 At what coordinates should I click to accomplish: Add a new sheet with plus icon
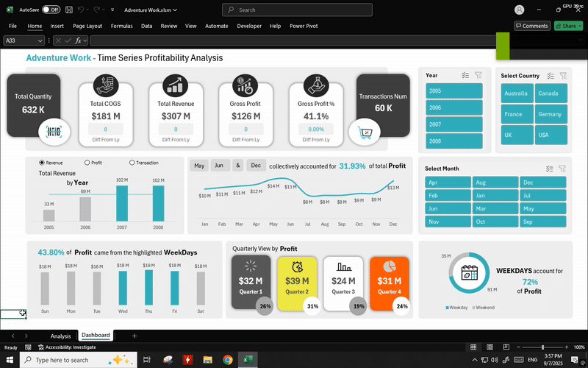click(135, 336)
